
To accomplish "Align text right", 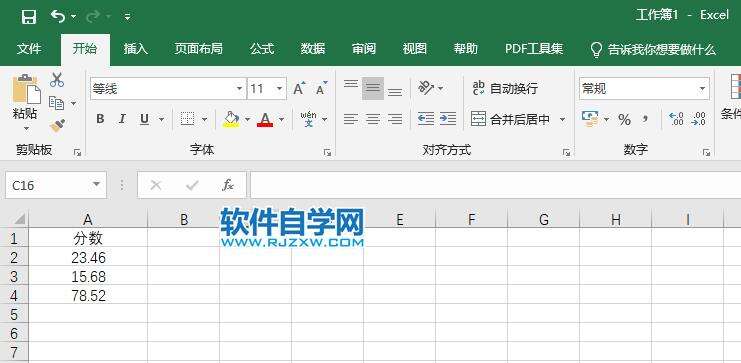I will (395, 119).
